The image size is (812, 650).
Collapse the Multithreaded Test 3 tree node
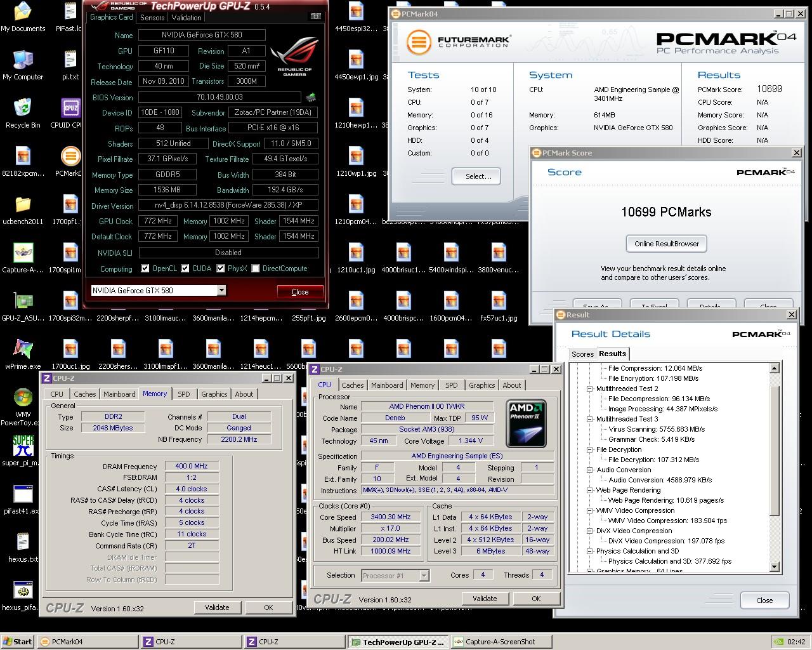pyautogui.click(x=589, y=419)
